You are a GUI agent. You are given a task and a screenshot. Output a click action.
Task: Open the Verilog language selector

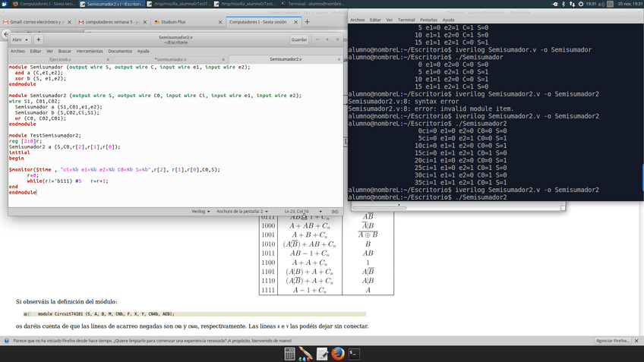[200, 211]
